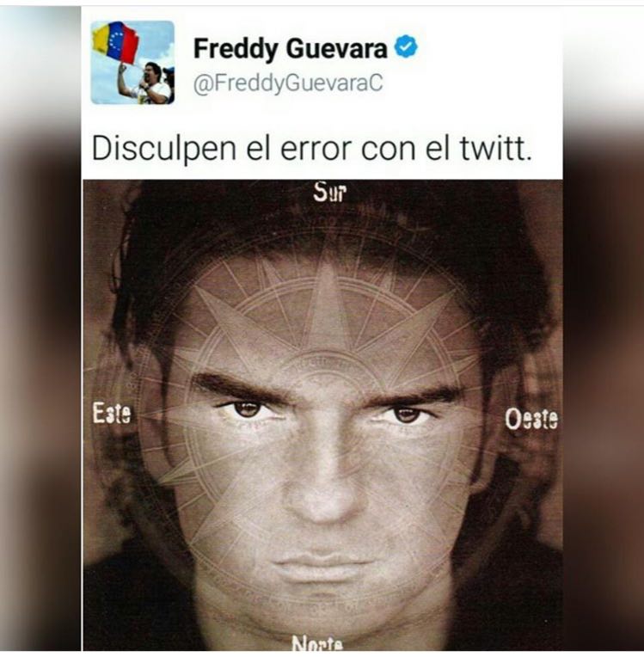Select the "Este" label on the image
The image size is (644, 657).
tap(112, 413)
